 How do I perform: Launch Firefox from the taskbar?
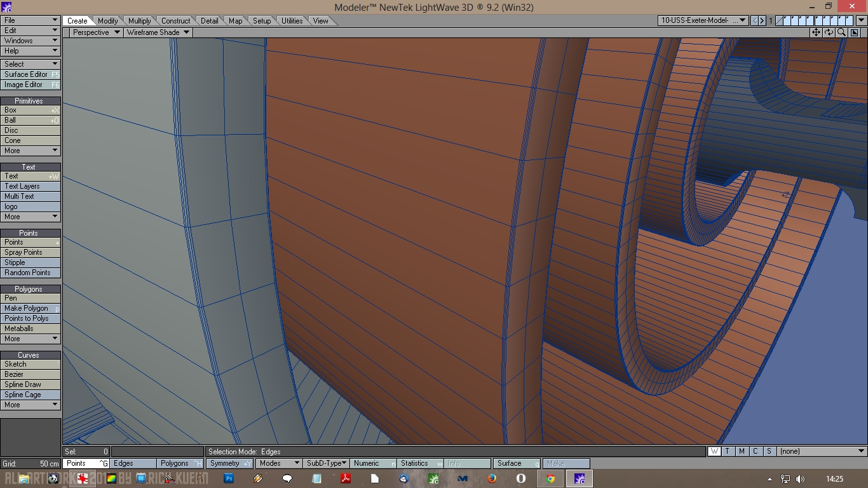pos(492,478)
